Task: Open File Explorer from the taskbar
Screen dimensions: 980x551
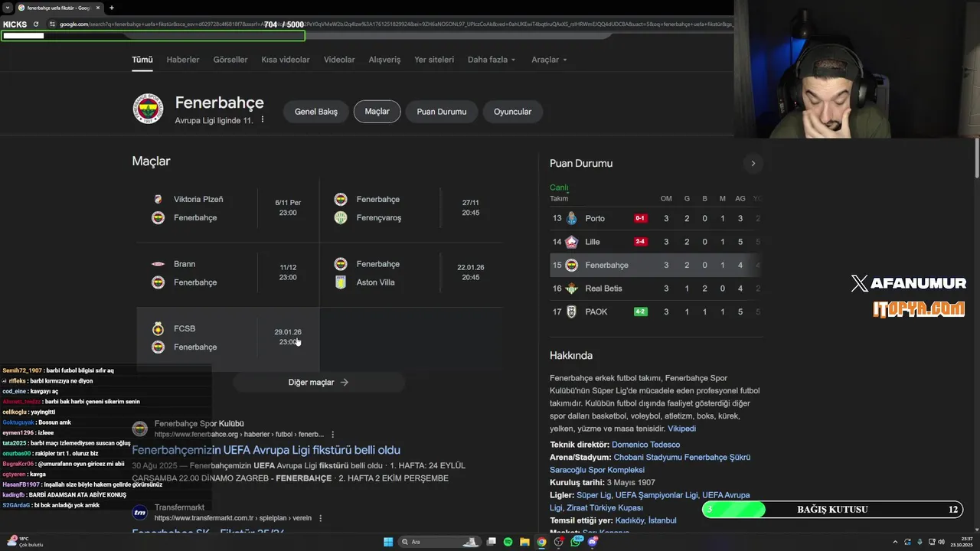Action: (525, 542)
